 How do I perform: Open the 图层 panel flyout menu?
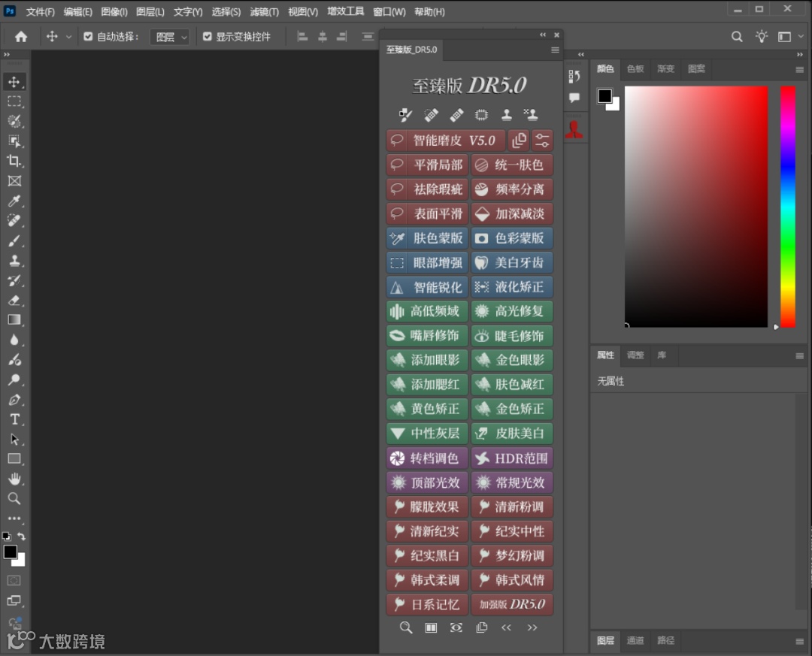(x=799, y=641)
